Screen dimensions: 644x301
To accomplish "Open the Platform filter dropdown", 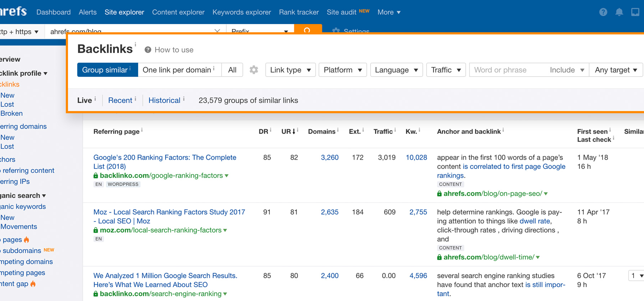I will [343, 70].
